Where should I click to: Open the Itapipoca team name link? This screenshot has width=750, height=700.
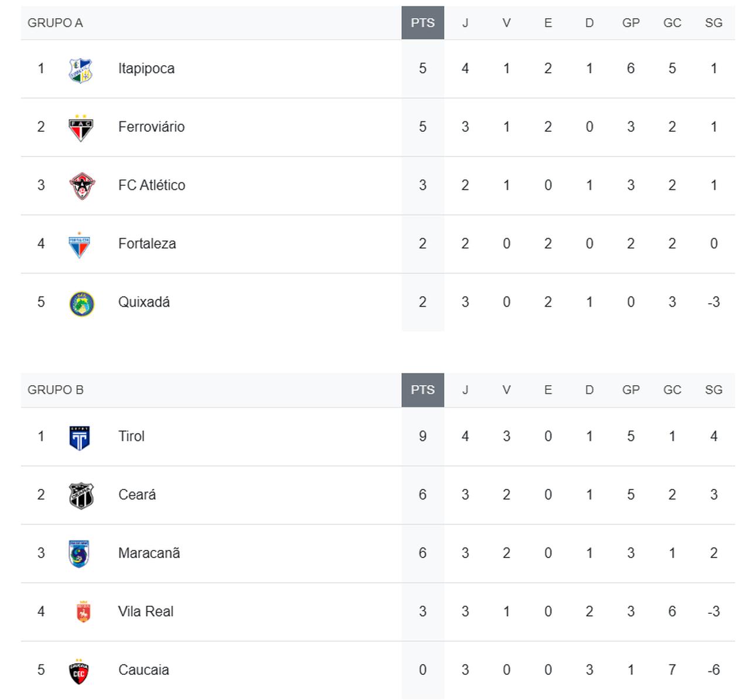(146, 69)
